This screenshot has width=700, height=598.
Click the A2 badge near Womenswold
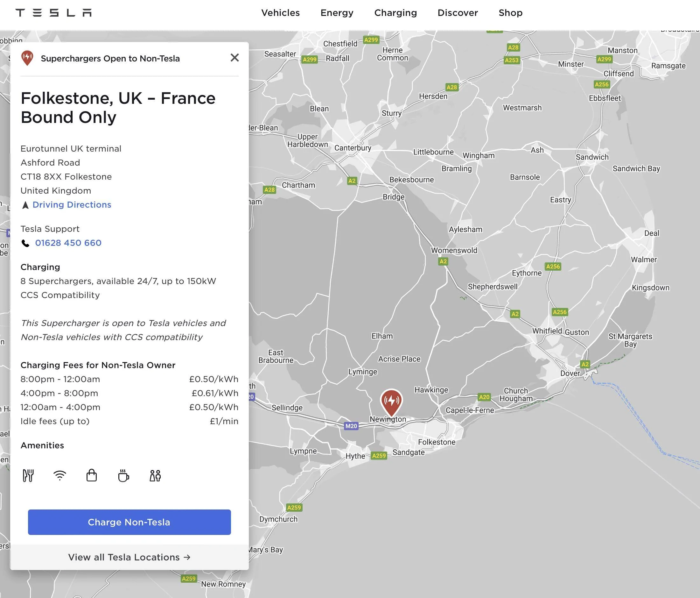(443, 261)
